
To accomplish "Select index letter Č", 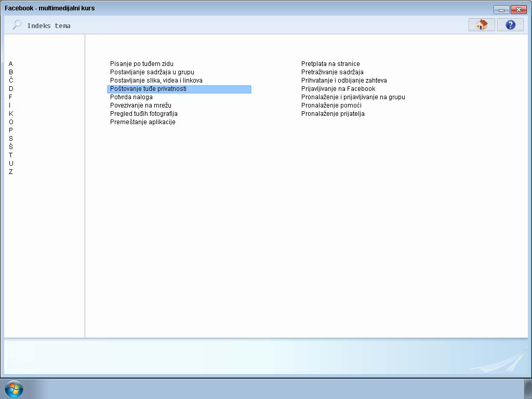I will coord(11,81).
